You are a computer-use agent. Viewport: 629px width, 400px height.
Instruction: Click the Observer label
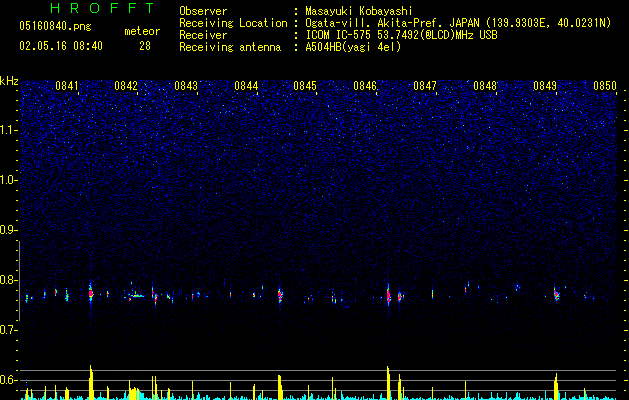pos(203,11)
